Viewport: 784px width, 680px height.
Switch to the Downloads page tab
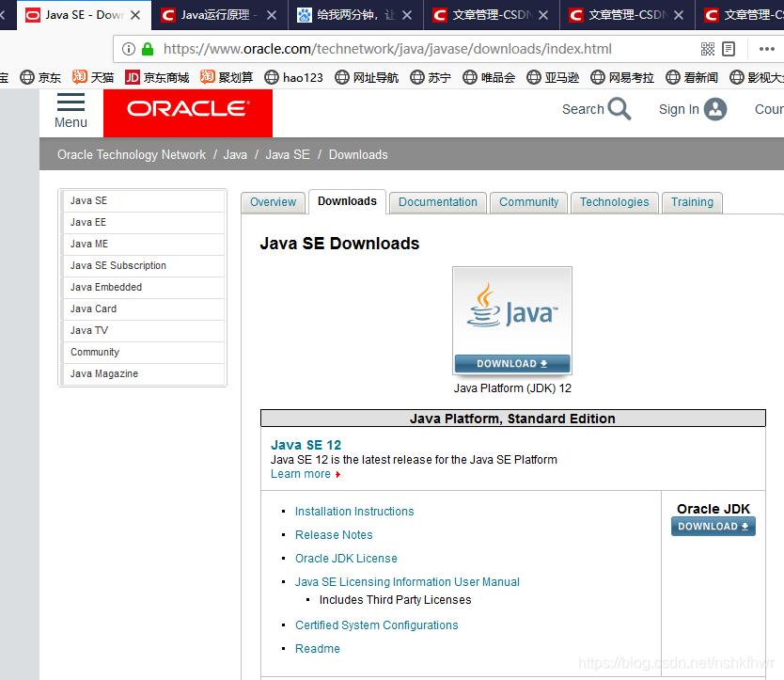(347, 201)
